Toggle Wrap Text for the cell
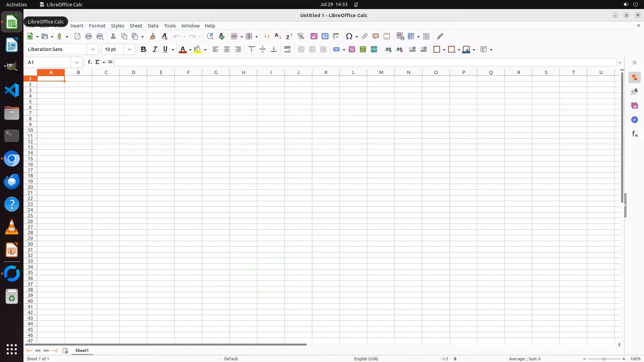Screen dimensions: 644x362 (x=287, y=50)
